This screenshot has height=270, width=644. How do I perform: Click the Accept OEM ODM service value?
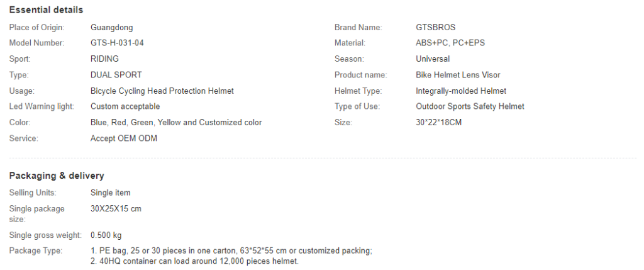click(x=124, y=138)
